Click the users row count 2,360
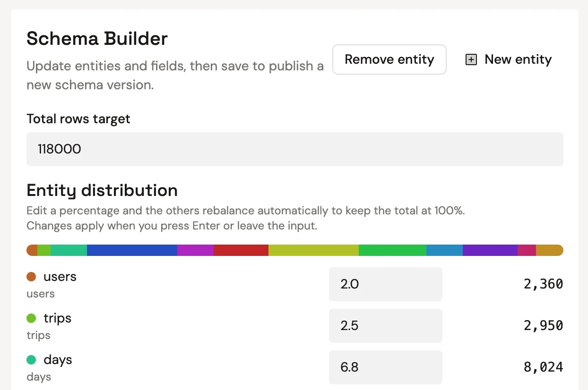 543,284
